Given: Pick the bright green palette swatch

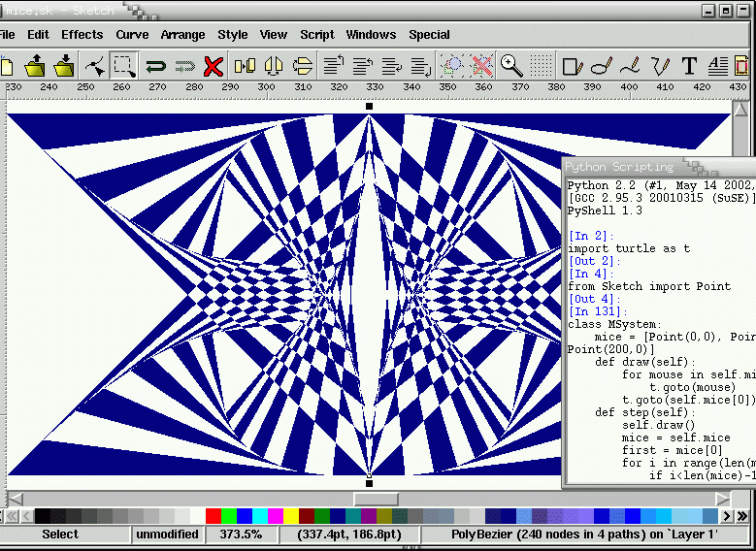Looking at the screenshot, I should [x=228, y=516].
